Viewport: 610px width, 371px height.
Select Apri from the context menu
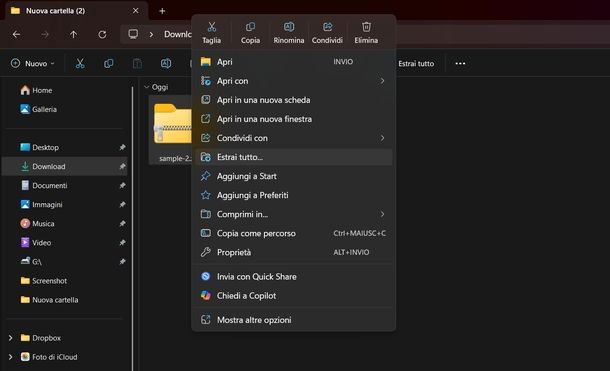tap(294, 62)
